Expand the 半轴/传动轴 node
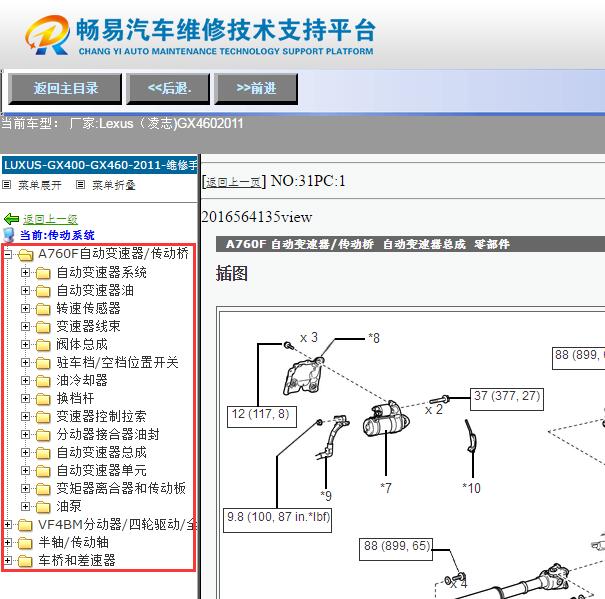This screenshot has height=599, width=605. (8, 542)
